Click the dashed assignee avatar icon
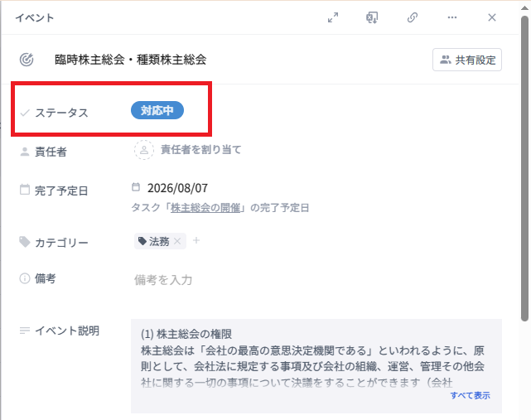Screen dimensions: 531x420 tap(144, 150)
